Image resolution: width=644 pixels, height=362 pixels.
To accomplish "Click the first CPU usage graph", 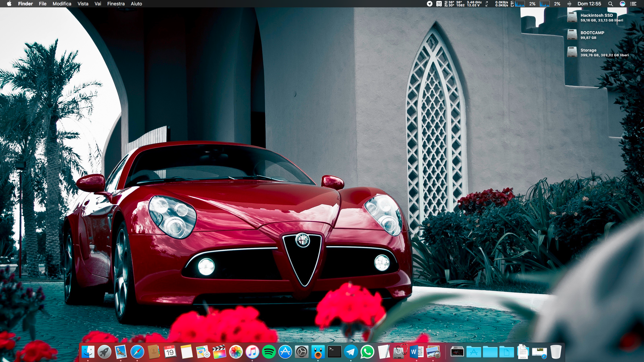I will [520, 4].
